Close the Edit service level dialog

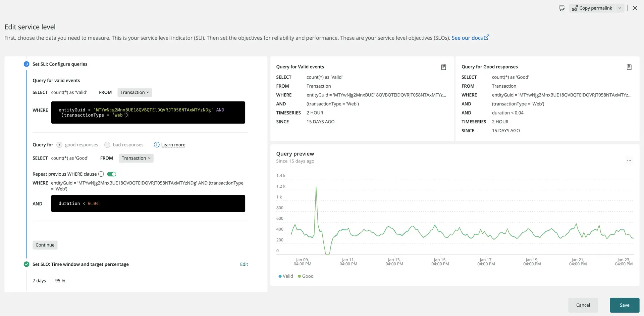pyautogui.click(x=635, y=8)
